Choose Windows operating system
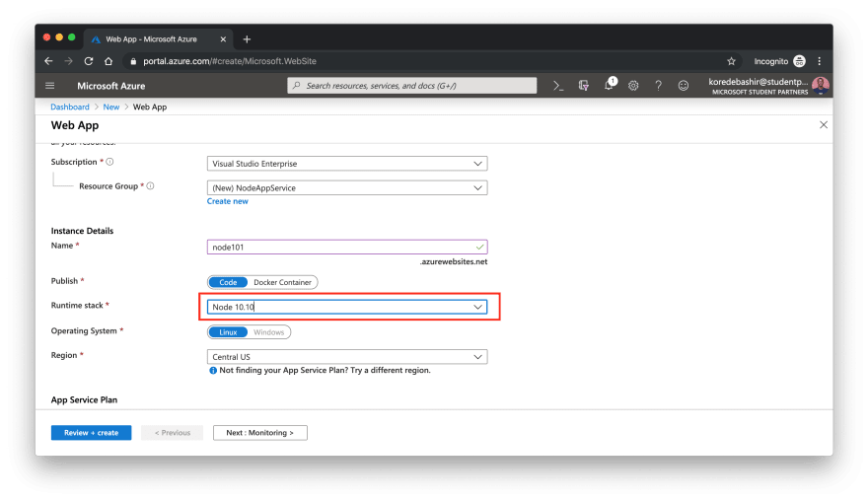 (x=268, y=332)
